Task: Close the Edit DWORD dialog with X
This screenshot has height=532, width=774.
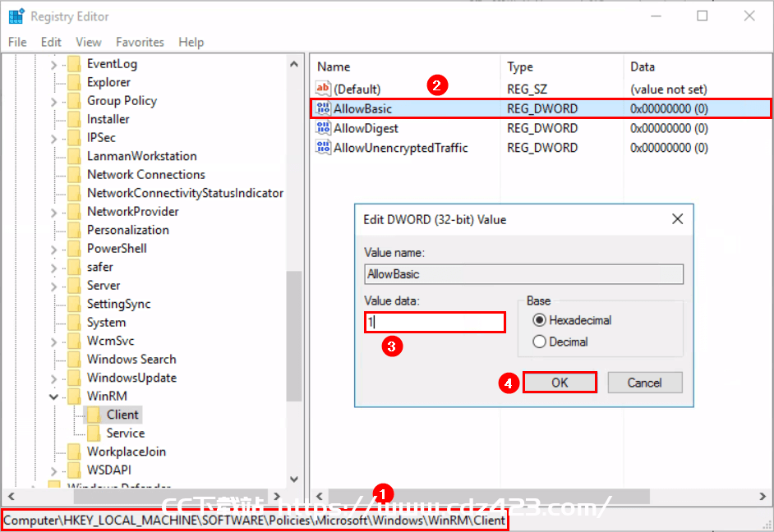Action: [677, 219]
